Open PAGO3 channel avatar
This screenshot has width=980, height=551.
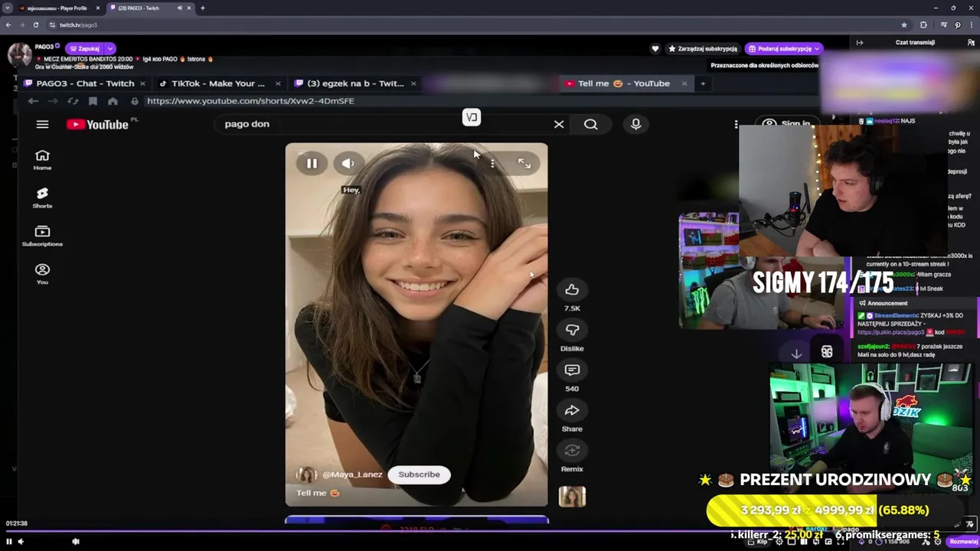point(19,54)
